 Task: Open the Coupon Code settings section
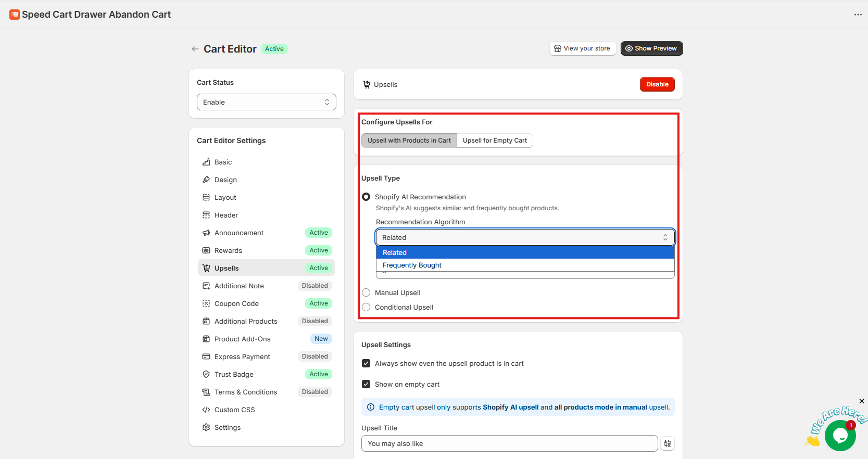tap(236, 303)
